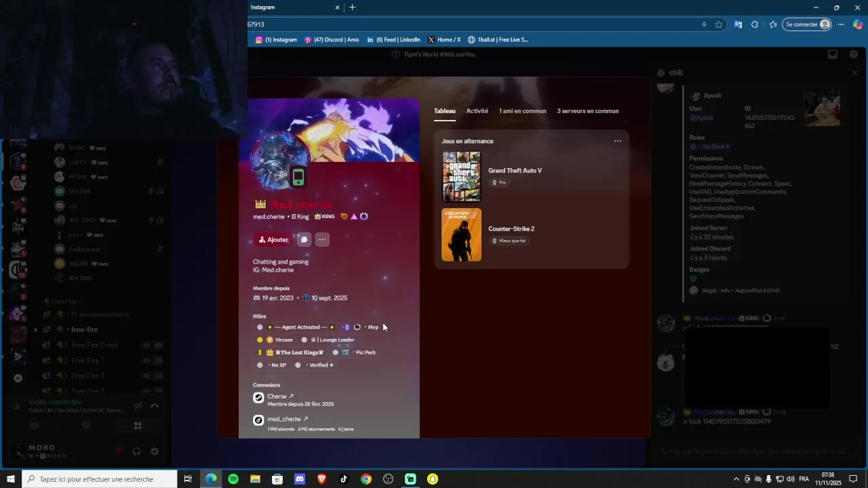Open the Instagram bookmark

[276, 40]
